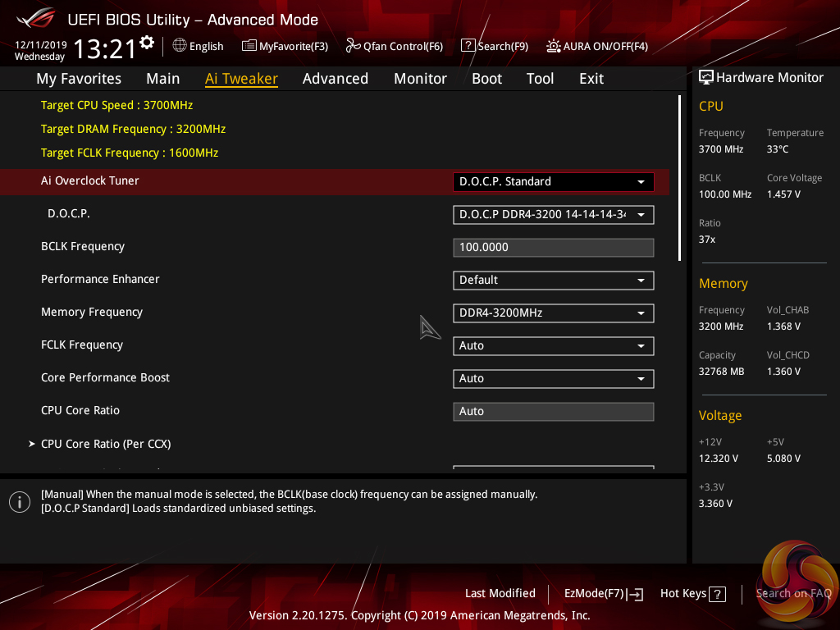Viewport: 840px width, 630px height.
Task: Click the Hot Keys question mark icon
Action: [717, 594]
